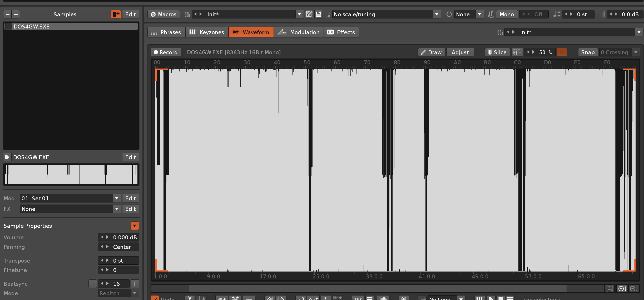Image resolution: width=644 pixels, height=300 pixels.
Task: Click the vertical zoom in icon
Action: coord(622,288)
